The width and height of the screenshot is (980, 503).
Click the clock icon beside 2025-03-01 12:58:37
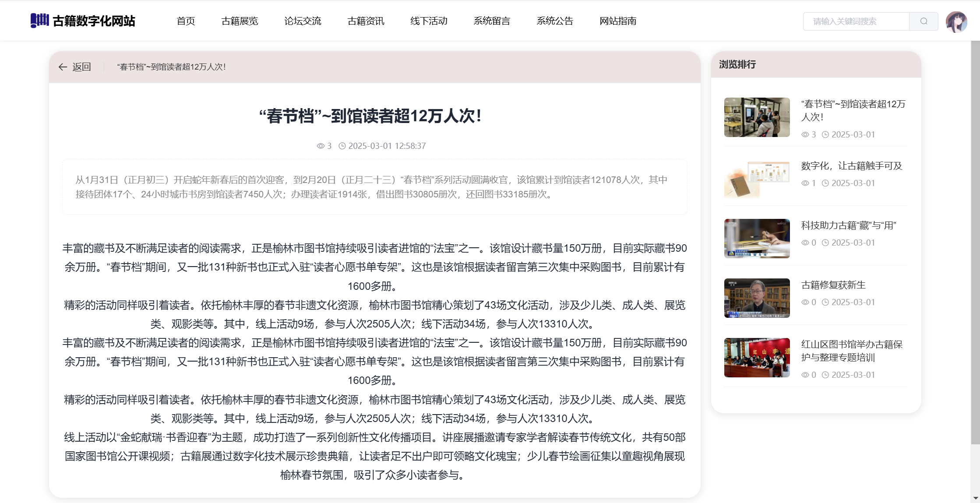342,146
